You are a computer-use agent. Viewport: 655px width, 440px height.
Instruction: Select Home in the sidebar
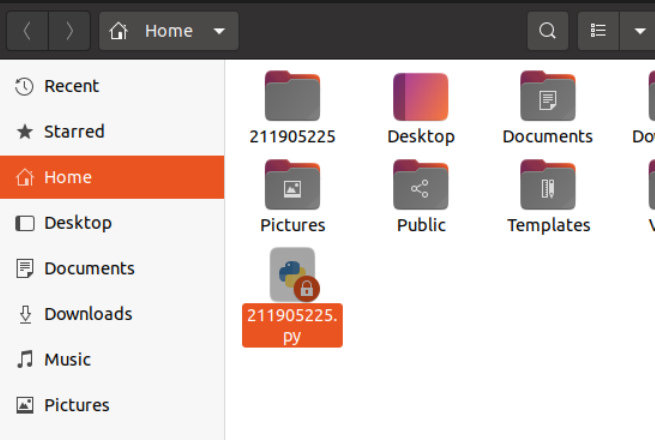[x=67, y=177]
